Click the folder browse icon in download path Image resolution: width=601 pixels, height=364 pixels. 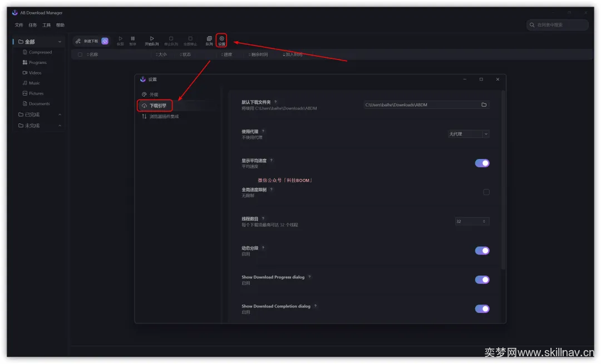[x=484, y=104]
